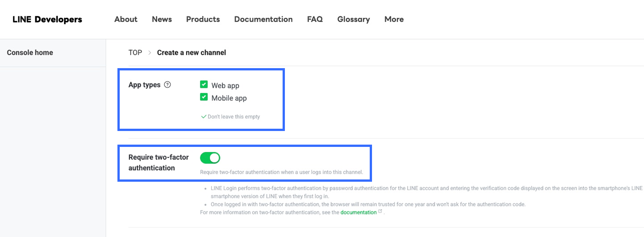Click the Mobile app label text
Image resolution: width=644 pixels, height=237 pixels.
(x=229, y=98)
